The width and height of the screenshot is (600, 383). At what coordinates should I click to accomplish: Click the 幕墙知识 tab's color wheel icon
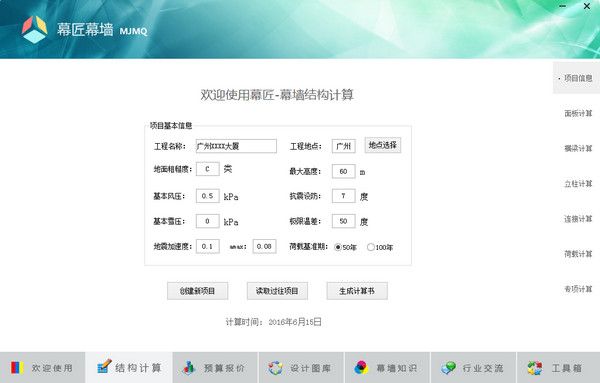(x=361, y=368)
